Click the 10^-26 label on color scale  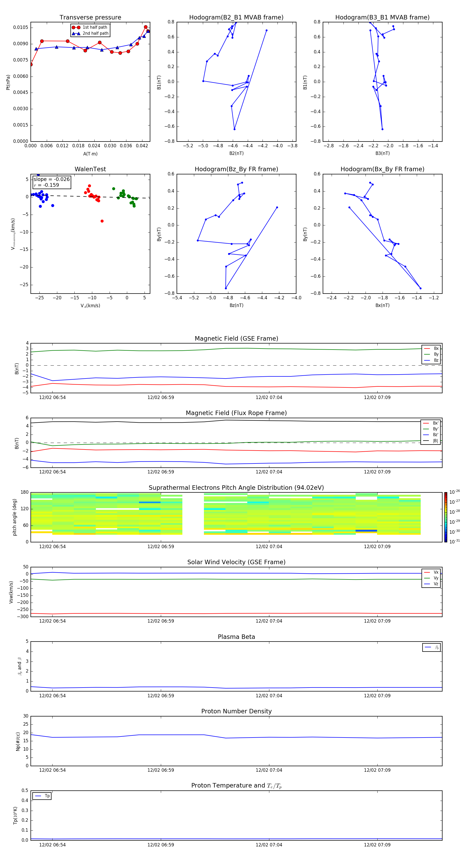tap(455, 492)
